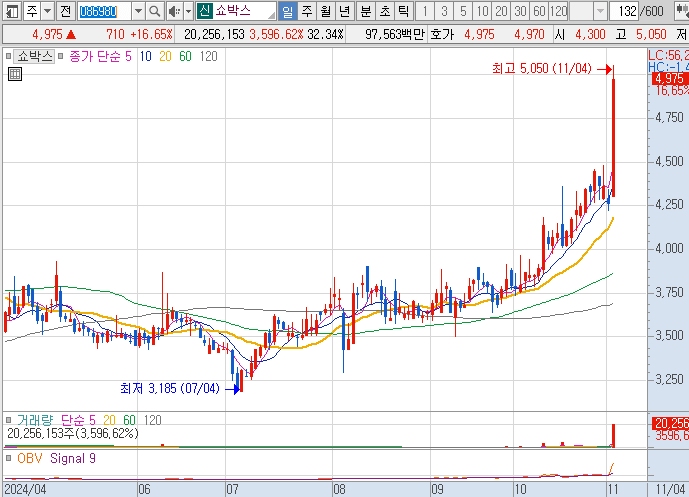The image size is (689, 497).
Task: Click the square marker before 종가 단순
Action: [x=61, y=56]
